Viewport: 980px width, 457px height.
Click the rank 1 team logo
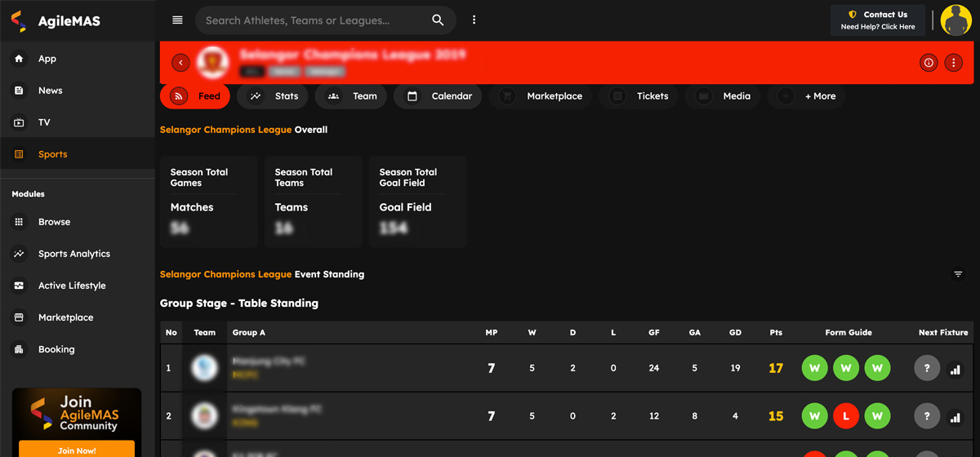pyautogui.click(x=204, y=368)
